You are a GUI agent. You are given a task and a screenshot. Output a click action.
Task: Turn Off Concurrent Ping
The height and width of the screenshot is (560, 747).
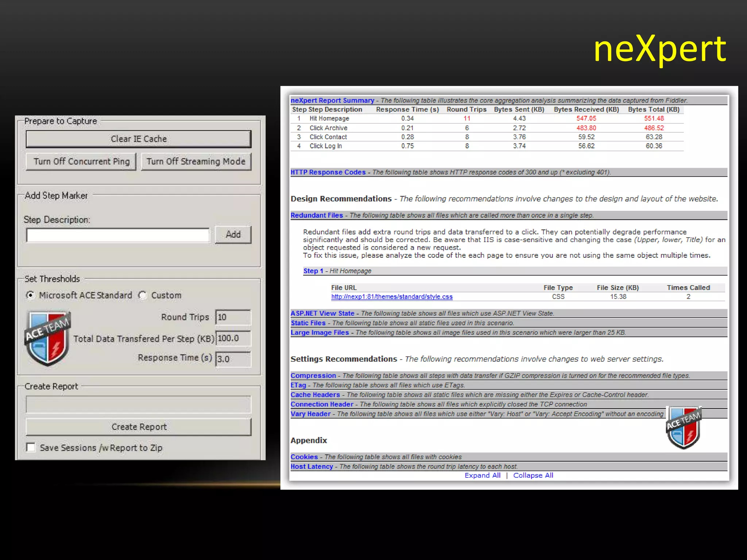[x=81, y=162]
